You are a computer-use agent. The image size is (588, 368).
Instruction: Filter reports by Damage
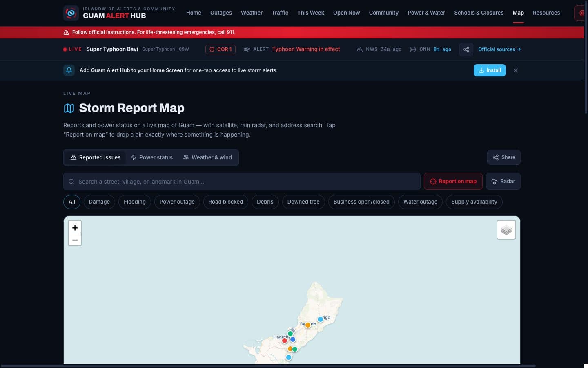click(99, 202)
